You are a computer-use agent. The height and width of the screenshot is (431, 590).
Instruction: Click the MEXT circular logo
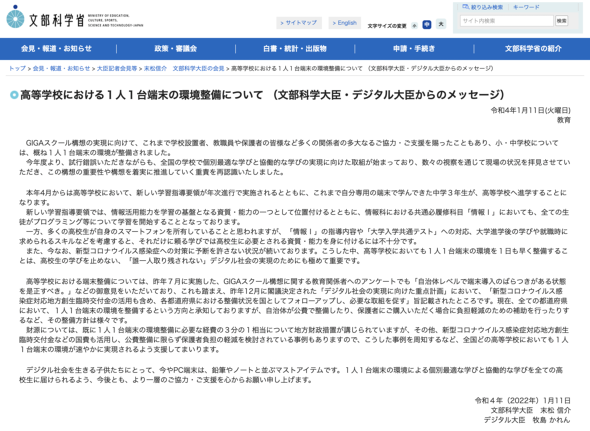[15, 18]
